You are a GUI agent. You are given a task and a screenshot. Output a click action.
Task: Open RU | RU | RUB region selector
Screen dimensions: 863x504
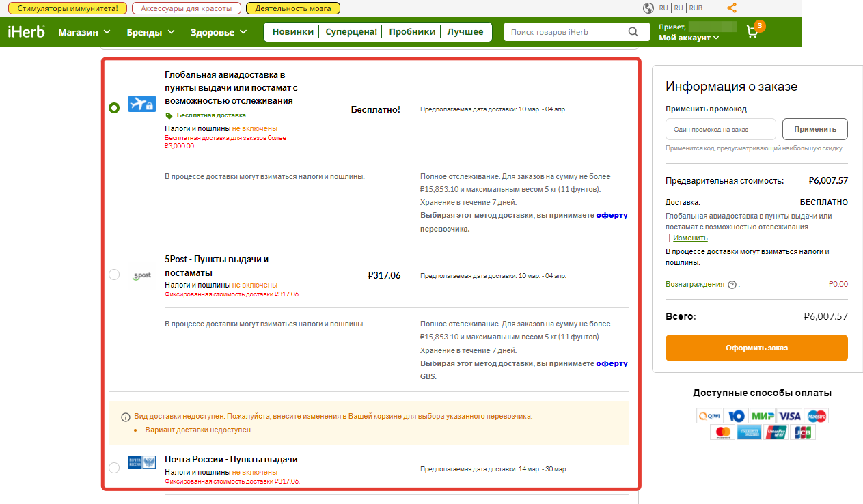coord(681,8)
